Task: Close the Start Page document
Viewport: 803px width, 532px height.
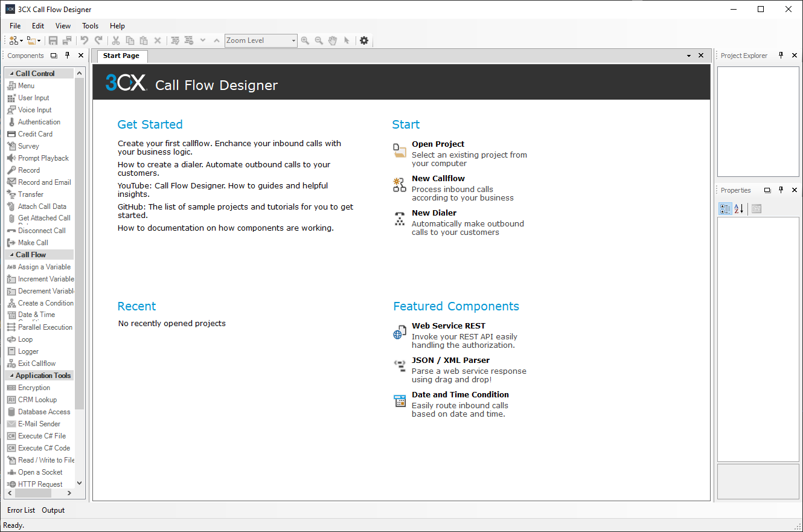Action: 701,56
